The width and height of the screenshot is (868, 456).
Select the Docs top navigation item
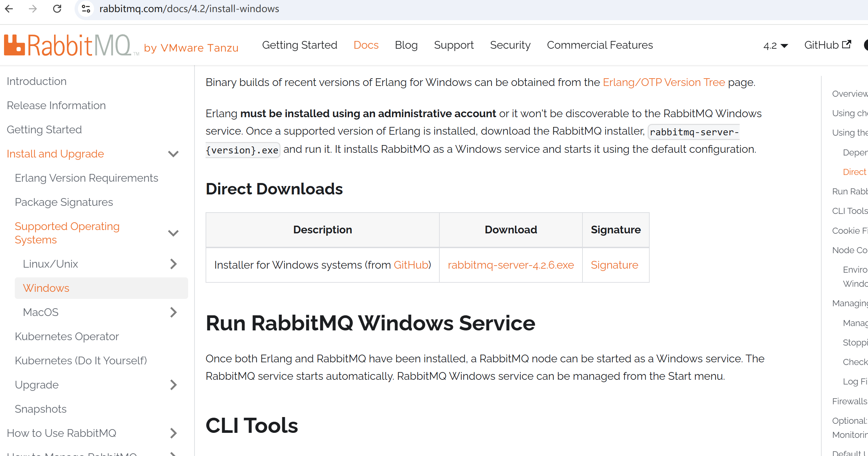coord(366,45)
